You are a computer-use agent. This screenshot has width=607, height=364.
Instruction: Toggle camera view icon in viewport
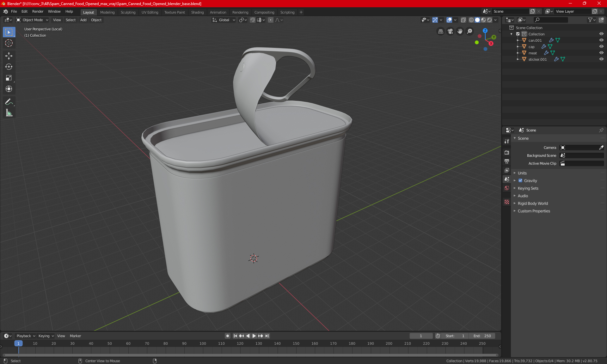pyautogui.click(x=450, y=31)
